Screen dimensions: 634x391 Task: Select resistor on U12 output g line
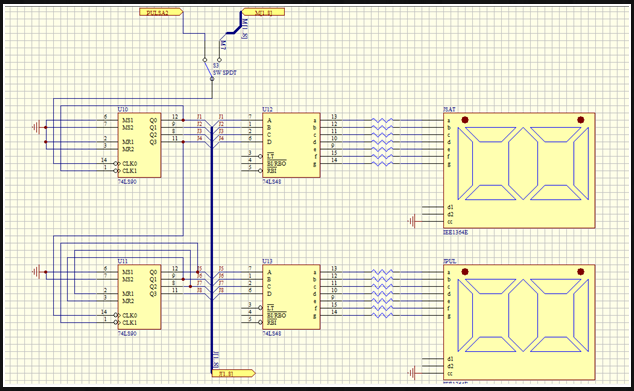pyautogui.click(x=382, y=163)
